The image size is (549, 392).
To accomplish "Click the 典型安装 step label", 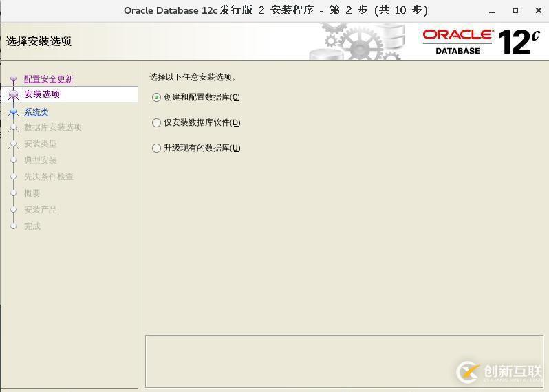I will pos(41,160).
